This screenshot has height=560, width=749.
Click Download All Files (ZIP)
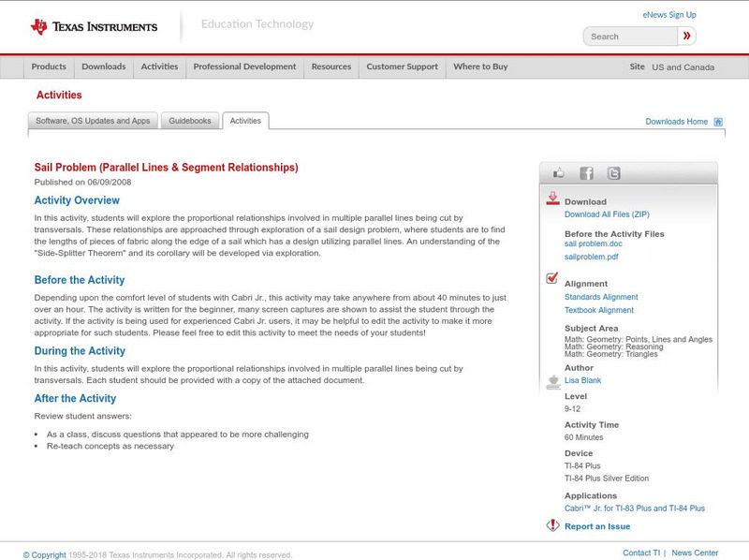[607, 214]
